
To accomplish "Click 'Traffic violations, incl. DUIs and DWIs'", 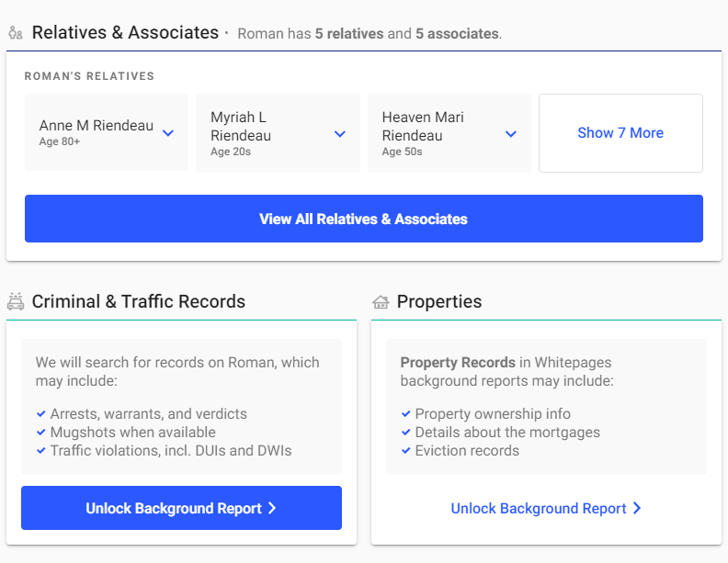I will (171, 451).
